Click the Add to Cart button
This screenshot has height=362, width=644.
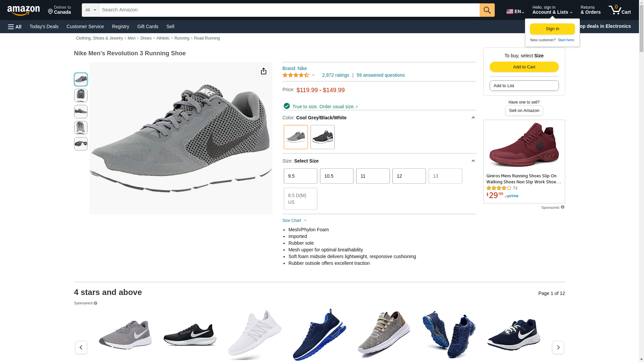pos(524,67)
